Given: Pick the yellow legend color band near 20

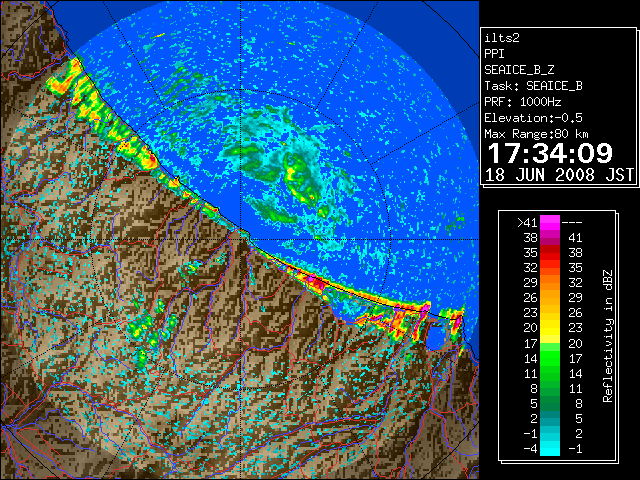Looking at the screenshot, I should [550, 328].
